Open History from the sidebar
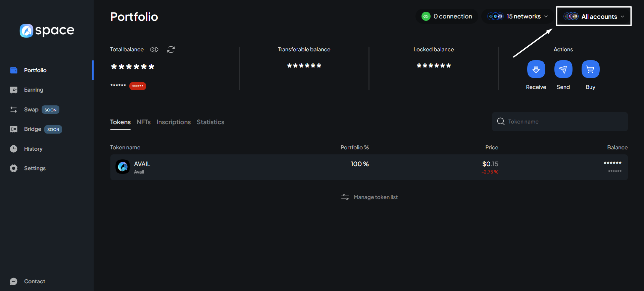The height and width of the screenshot is (291, 644). (x=33, y=149)
